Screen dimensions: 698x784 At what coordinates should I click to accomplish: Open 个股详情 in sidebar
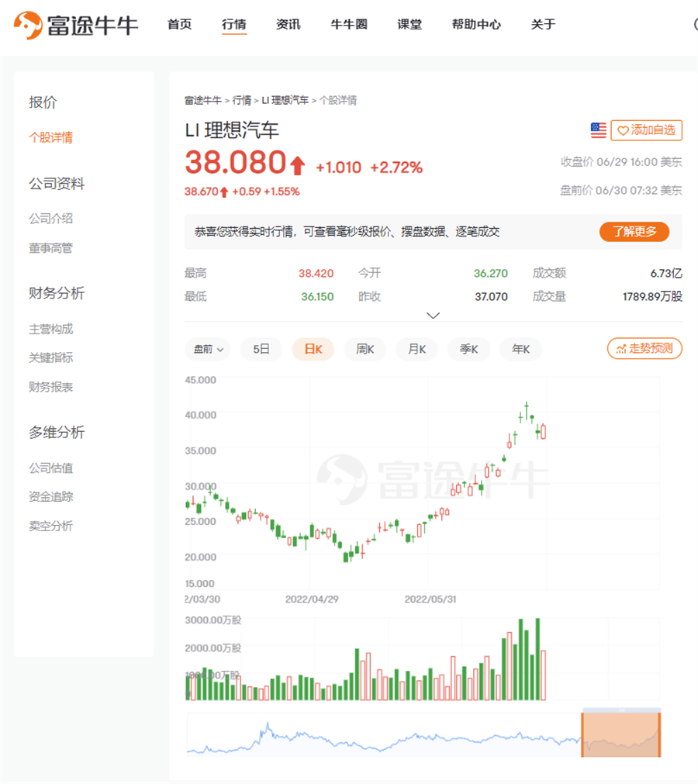(51, 137)
